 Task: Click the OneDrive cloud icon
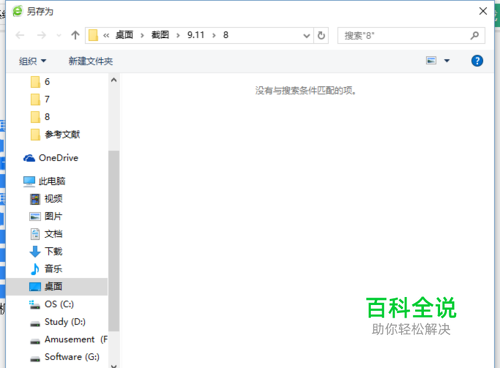coord(29,158)
